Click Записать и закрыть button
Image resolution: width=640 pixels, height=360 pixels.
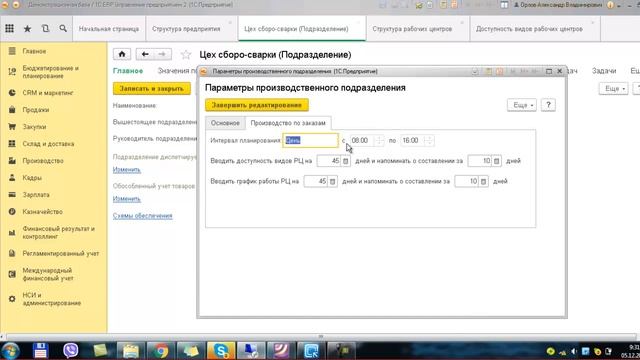click(151, 89)
